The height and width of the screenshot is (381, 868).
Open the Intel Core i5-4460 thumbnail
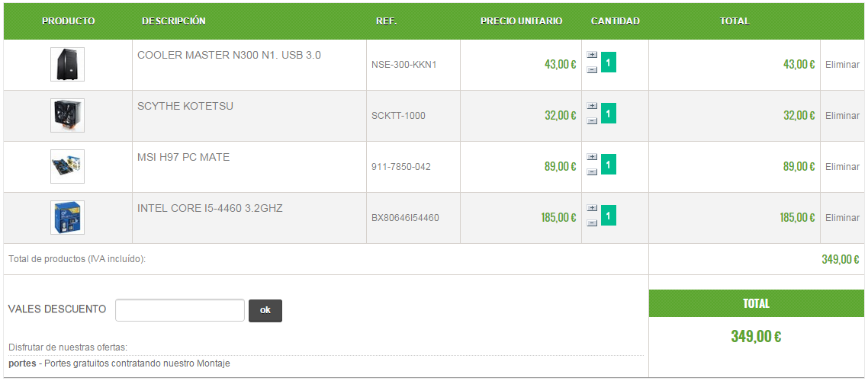[68, 217]
